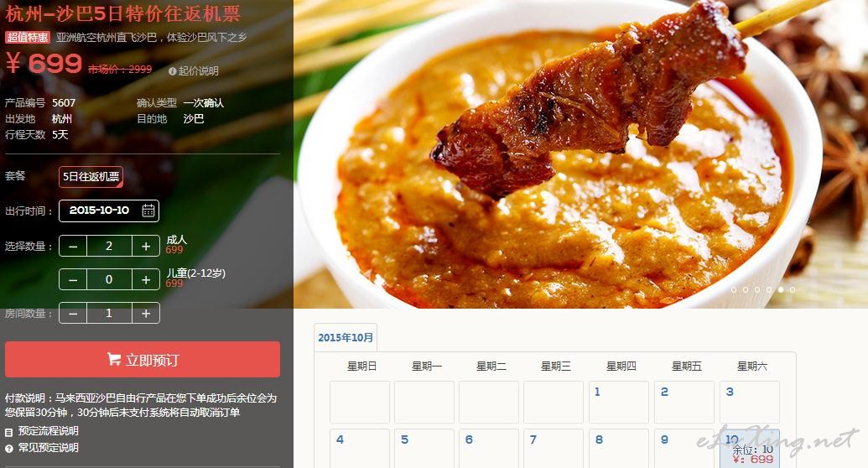Go to the last banner carousel dot
Screen dimensions: 868x468
[x=793, y=289]
